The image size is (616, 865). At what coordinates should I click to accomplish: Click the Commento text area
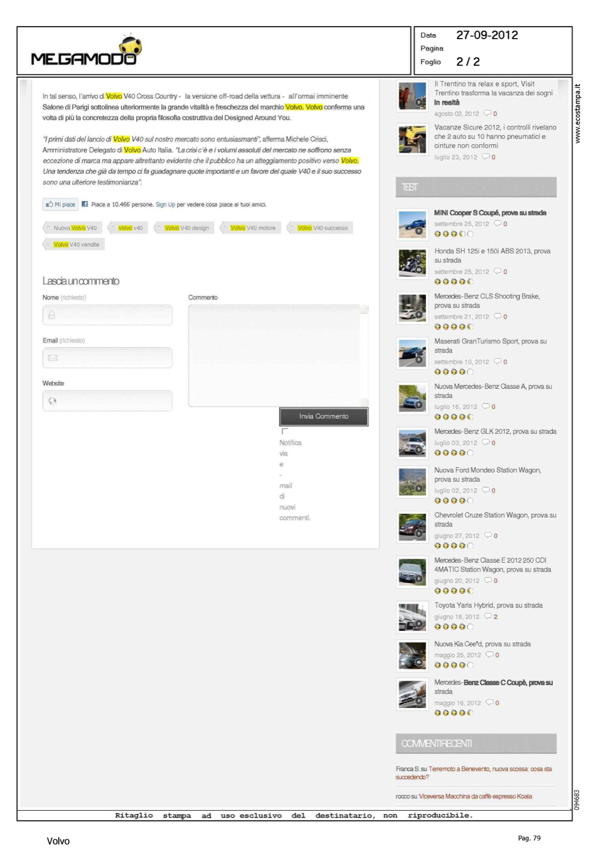[x=277, y=355]
